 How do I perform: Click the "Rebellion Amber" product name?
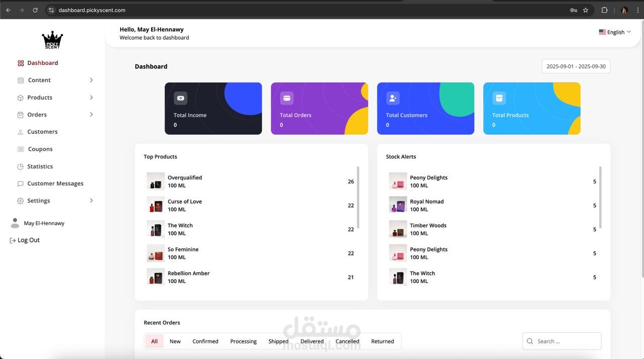click(189, 274)
